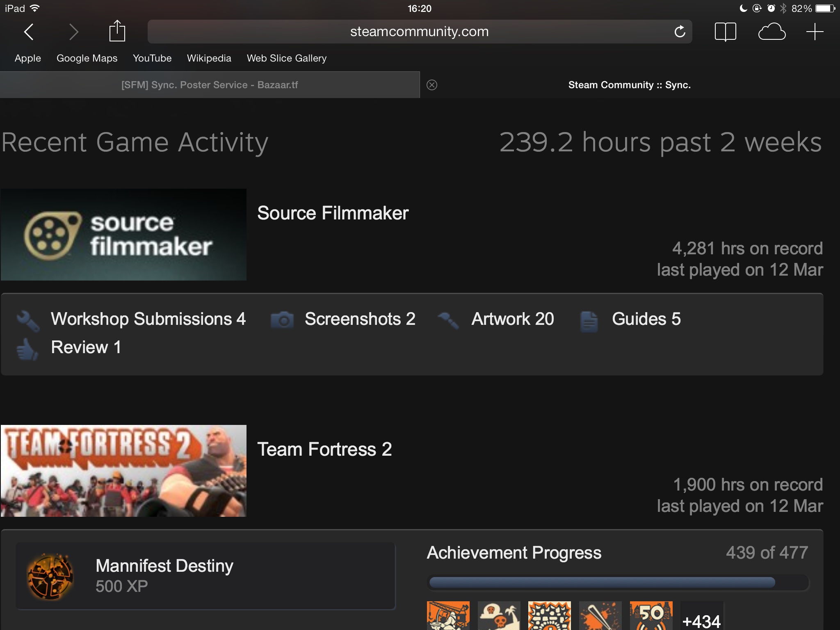This screenshot has height=630, width=840.
Task: Add a new tab with plus icon
Action: [x=815, y=32]
